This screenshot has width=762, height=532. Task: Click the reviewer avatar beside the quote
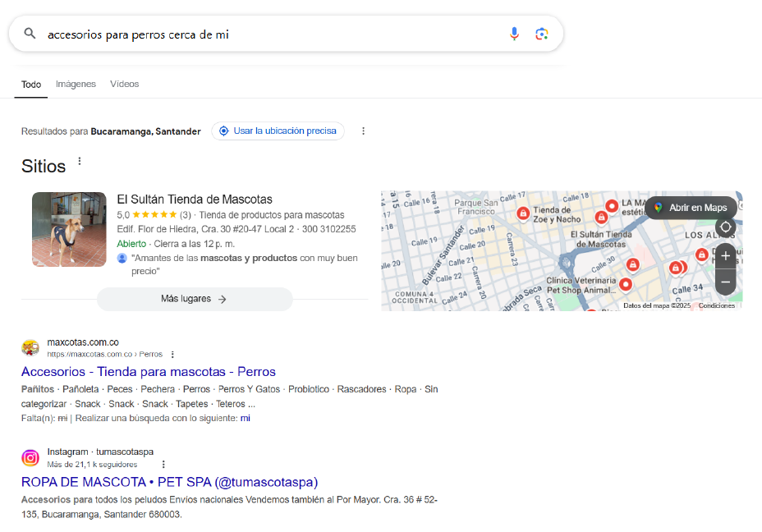click(x=122, y=258)
